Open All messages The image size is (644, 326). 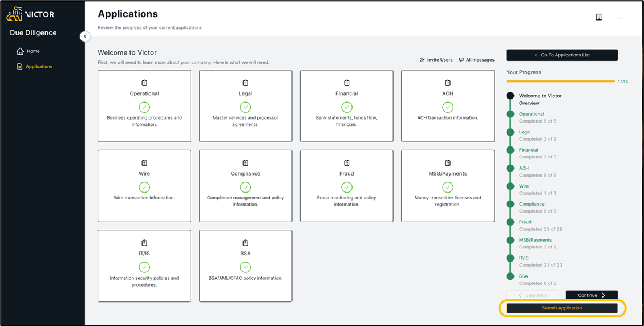pyautogui.click(x=476, y=60)
